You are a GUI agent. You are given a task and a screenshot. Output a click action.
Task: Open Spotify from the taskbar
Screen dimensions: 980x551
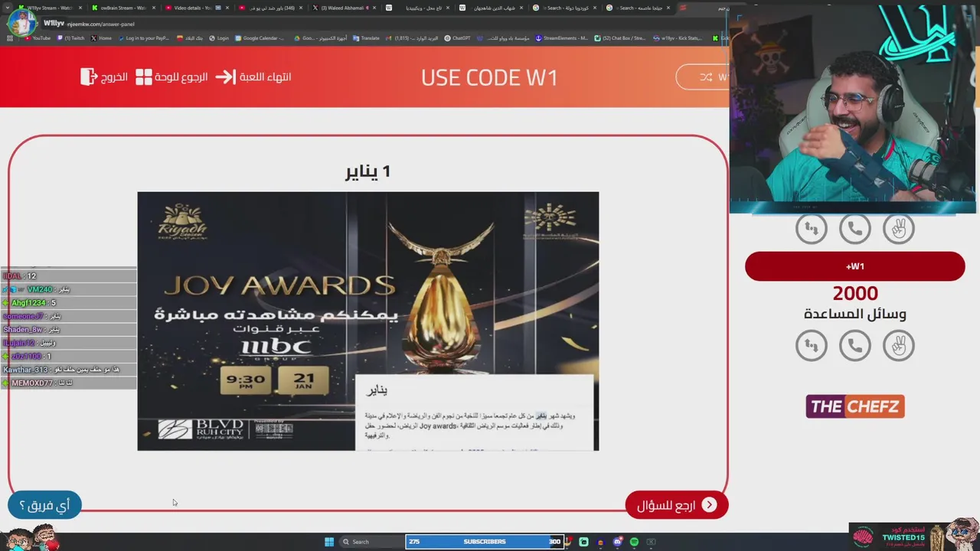pyautogui.click(x=634, y=542)
